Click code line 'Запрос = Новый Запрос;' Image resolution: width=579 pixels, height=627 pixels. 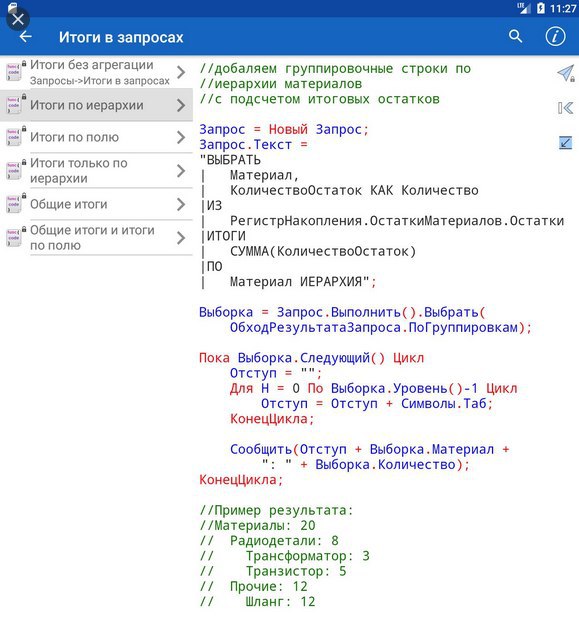tap(284, 130)
